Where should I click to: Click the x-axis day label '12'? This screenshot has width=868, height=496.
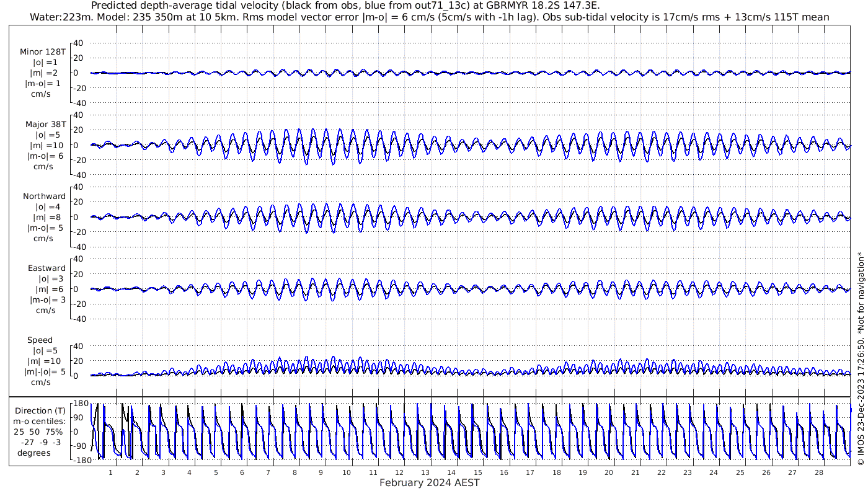pos(399,473)
